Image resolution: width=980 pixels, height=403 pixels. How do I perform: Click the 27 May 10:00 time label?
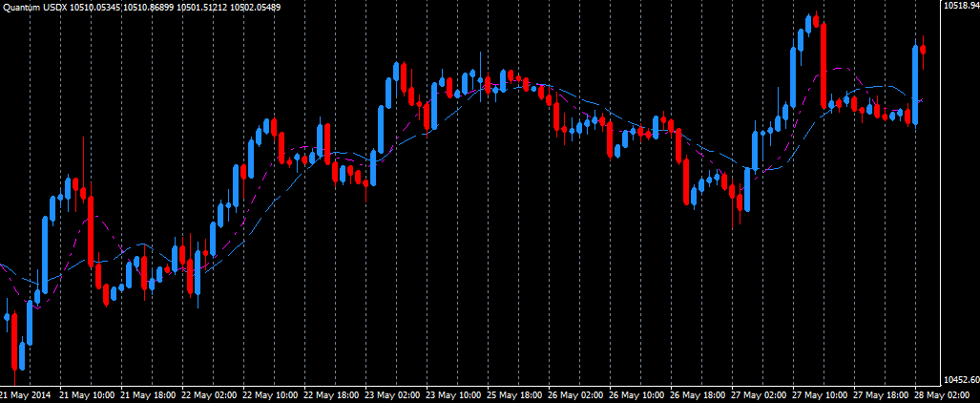click(x=820, y=394)
